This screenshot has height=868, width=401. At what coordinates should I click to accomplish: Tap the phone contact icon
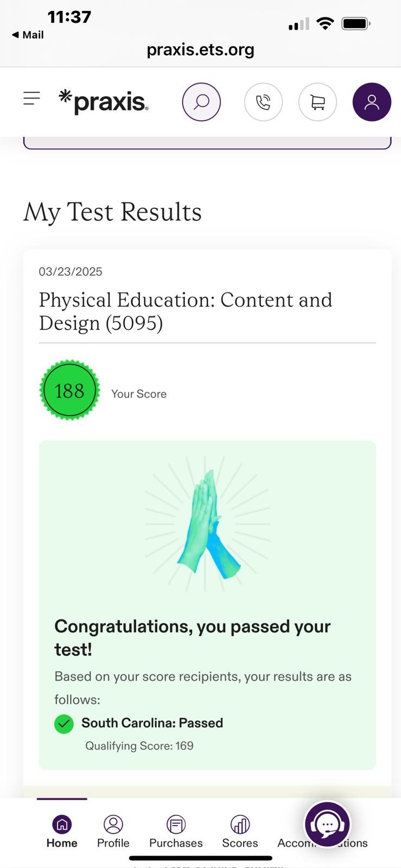(x=263, y=101)
